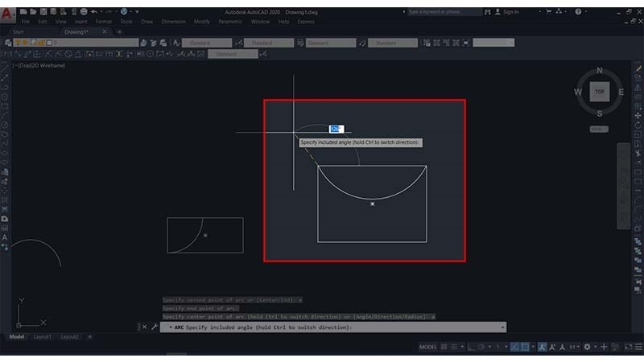Open the View menu
The width and height of the screenshot is (644, 362).
coord(61,22)
